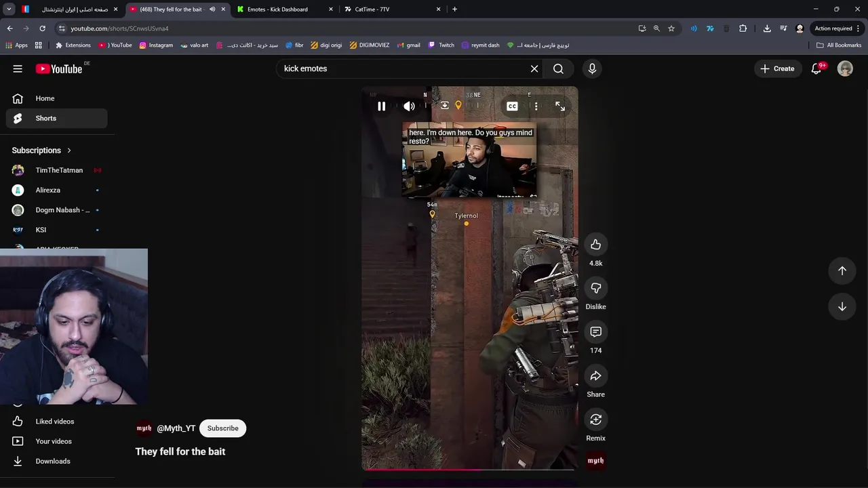Open Shorts in the sidebar
868x488 pixels.
click(x=57, y=118)
